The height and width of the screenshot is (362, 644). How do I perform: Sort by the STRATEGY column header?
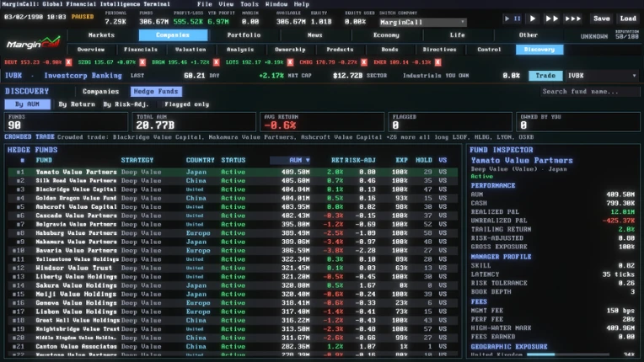point(137,160)
